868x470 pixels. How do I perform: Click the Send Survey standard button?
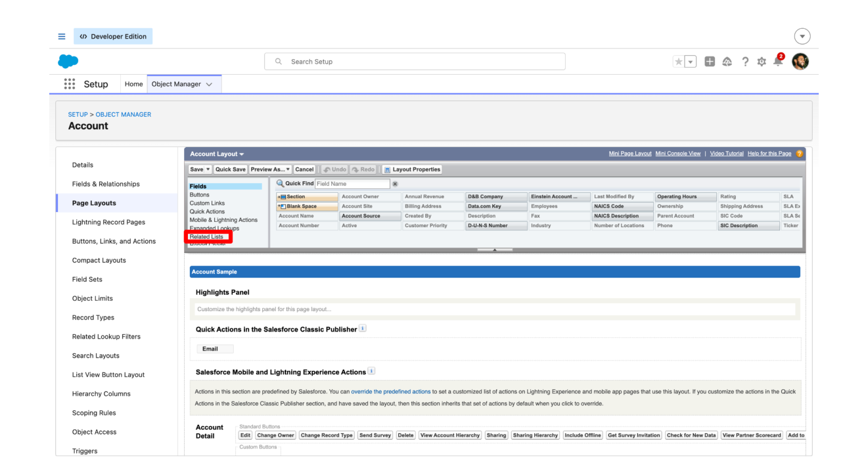[x=375, y=435]
